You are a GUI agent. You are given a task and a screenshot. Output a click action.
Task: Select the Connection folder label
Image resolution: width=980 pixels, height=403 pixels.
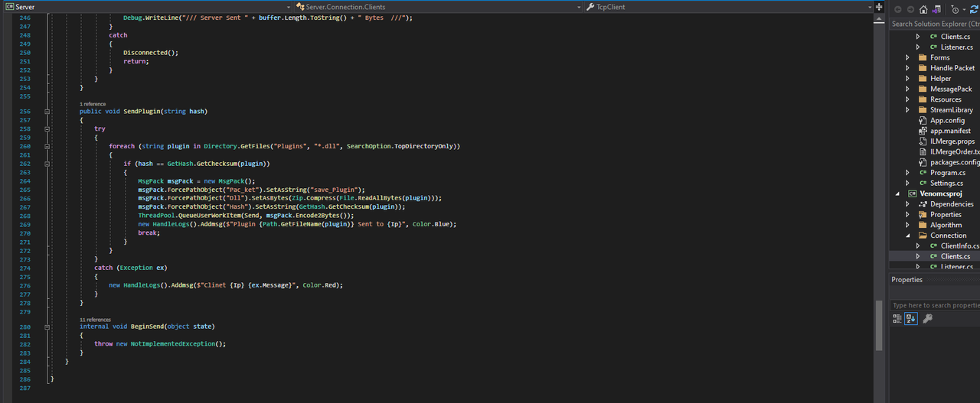pos(949,236)
